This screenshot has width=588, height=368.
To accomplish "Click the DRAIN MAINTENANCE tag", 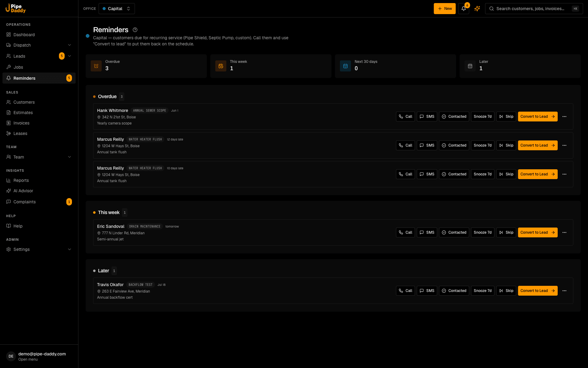I will pyautogui.click(x=145, y=227).
